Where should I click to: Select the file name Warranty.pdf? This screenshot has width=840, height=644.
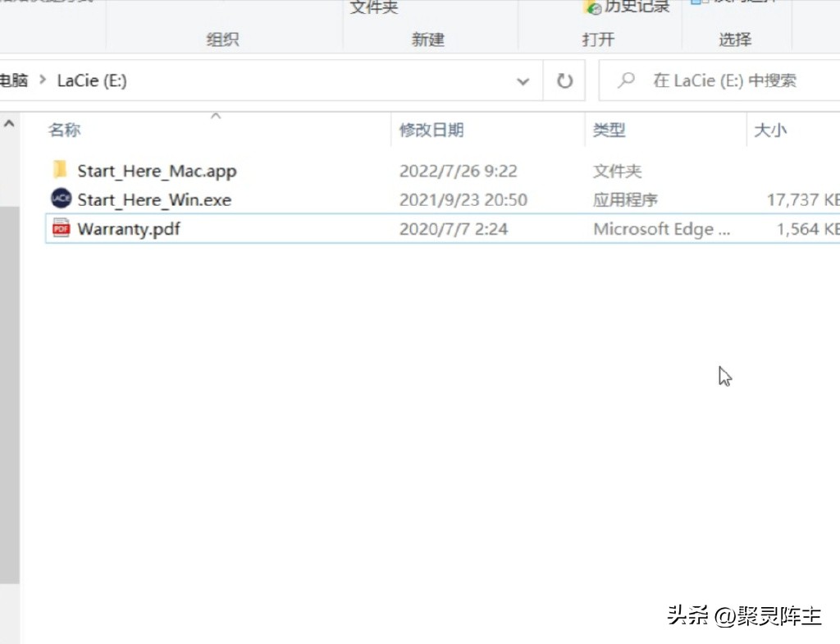(129, 229)
